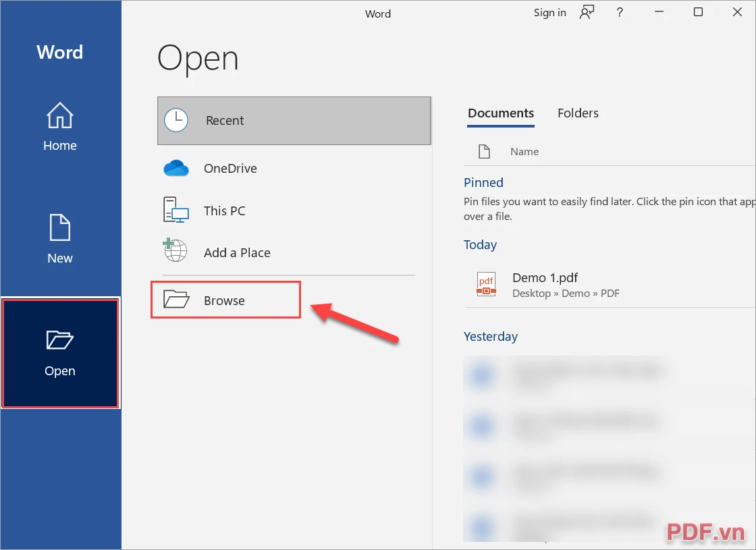Maximize the Word window
The width and height of the screenshot is (756, 550).
coord(698,12)
